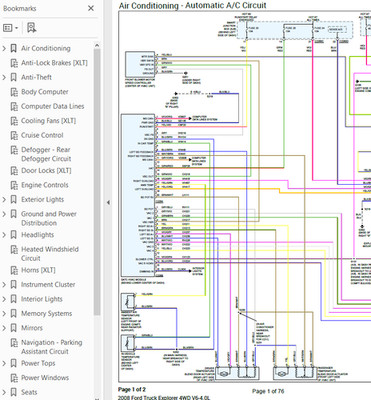The height and width of the screenshot is (400, 371).
Task: Expand the Mirrors bookmark
Action: (4, 328)
